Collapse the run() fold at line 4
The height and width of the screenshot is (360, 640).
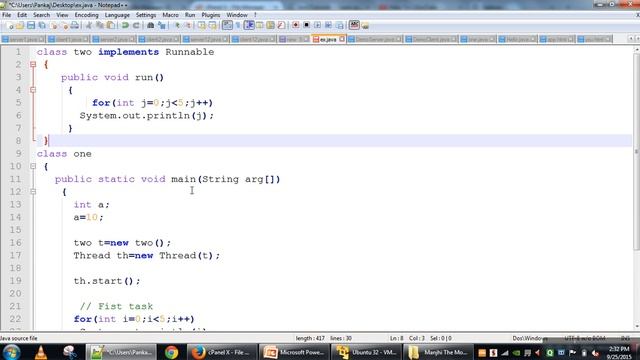(33, 90)
